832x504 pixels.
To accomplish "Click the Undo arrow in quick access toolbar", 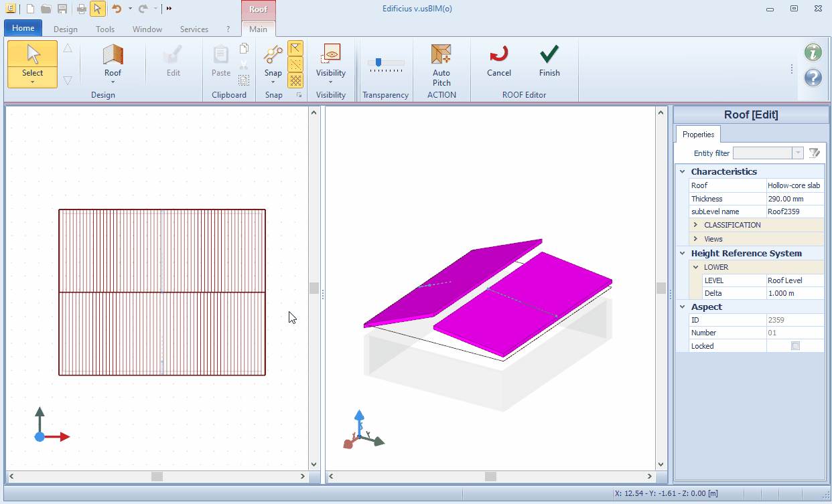I will coord(117,9).
